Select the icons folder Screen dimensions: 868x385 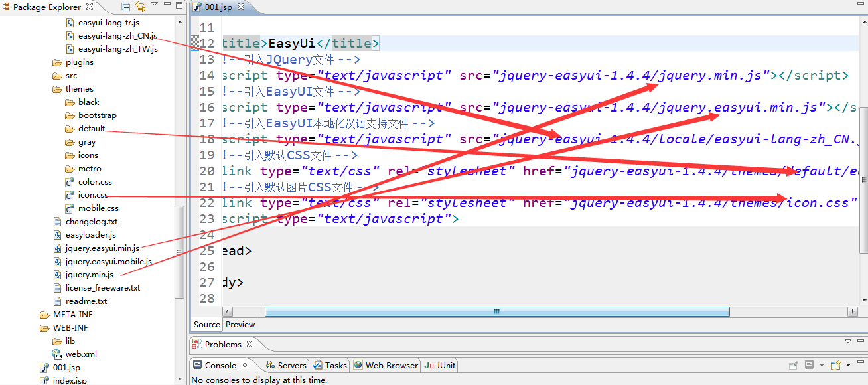82,155
